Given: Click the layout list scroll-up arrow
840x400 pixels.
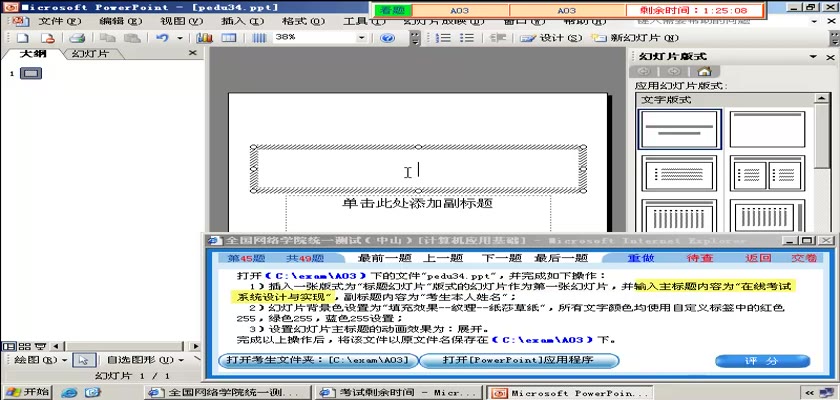Looking at the screenshot, I should coord(821,98).
